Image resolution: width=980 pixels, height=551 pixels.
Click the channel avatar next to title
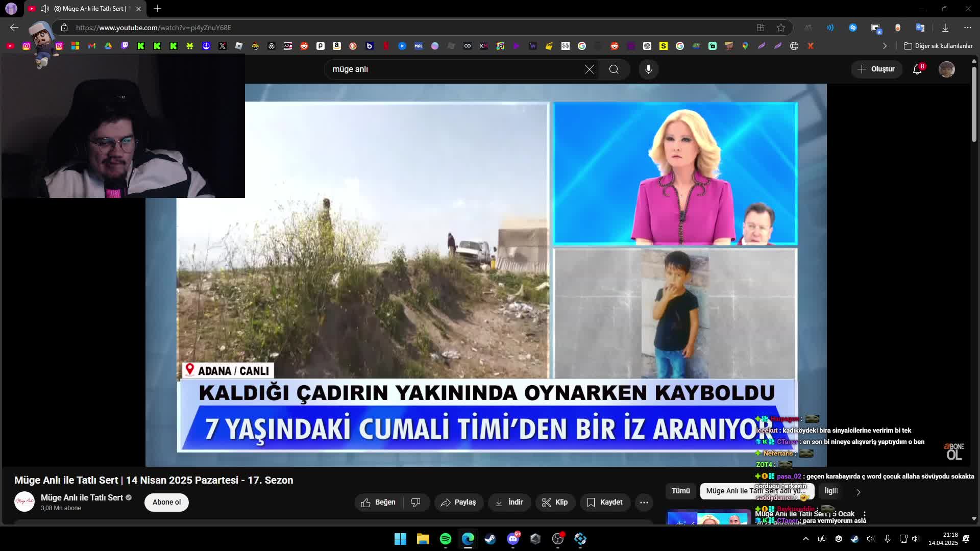pos(24,502)
